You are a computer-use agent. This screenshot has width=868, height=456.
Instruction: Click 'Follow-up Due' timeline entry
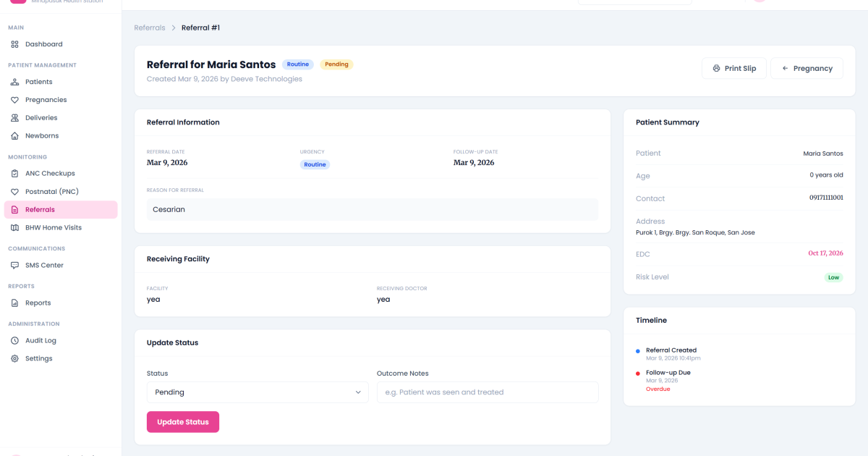[668, 373]
